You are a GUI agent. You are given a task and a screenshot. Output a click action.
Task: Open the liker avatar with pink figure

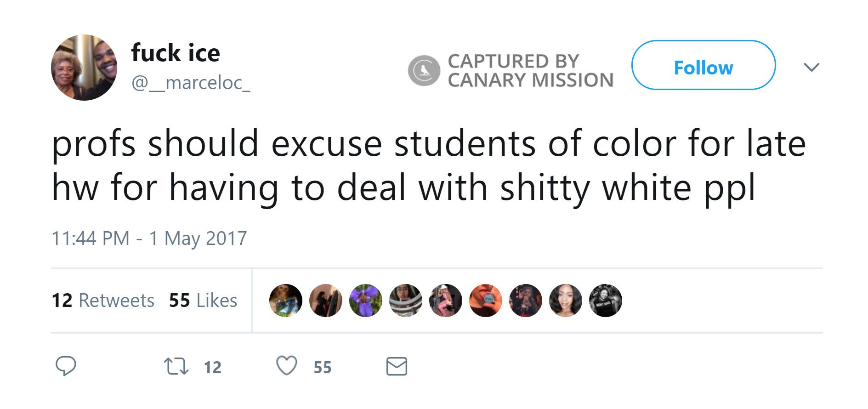coord(446,301)
